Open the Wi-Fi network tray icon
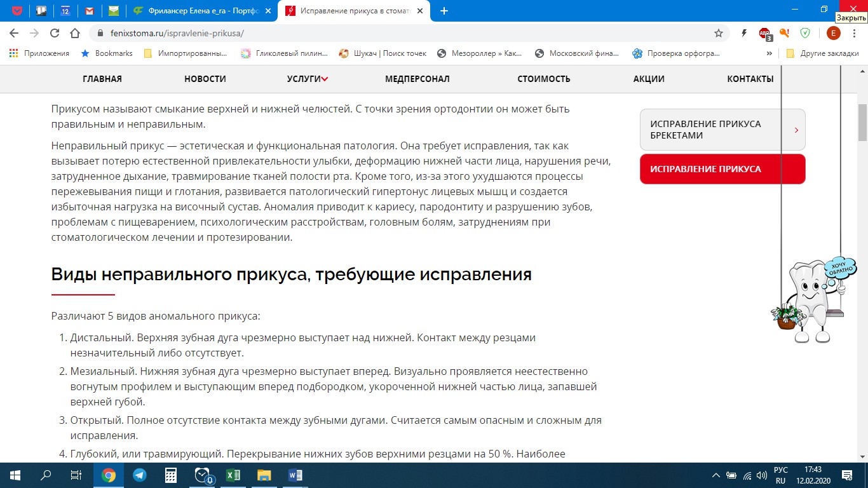 coord(747,475)
